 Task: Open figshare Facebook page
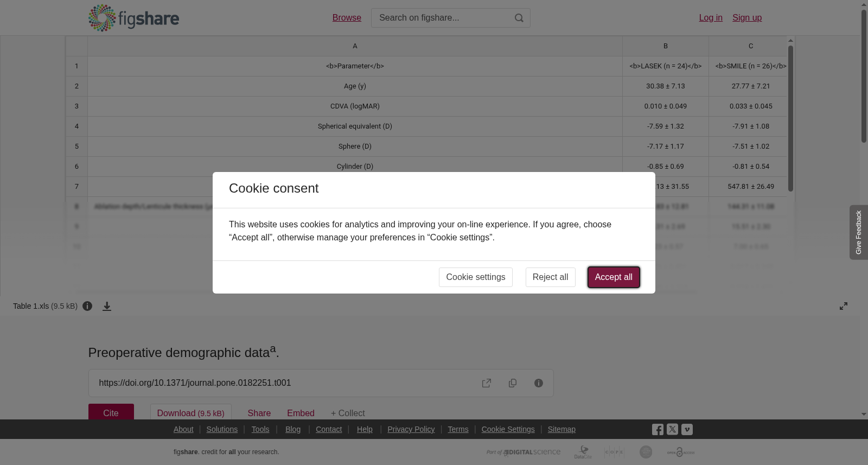pos(658,429)
